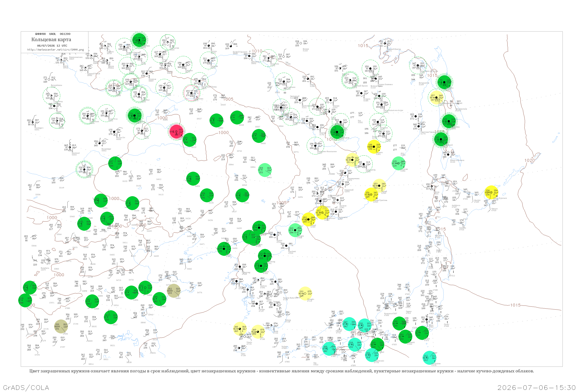Select the "Sainshand" station label
The width and height of the screenshot is (588, 392).
coord(75,153)
